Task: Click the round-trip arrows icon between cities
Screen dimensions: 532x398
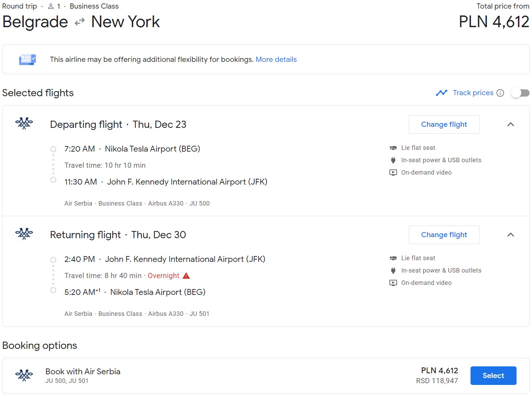Action: coord(80,22)
